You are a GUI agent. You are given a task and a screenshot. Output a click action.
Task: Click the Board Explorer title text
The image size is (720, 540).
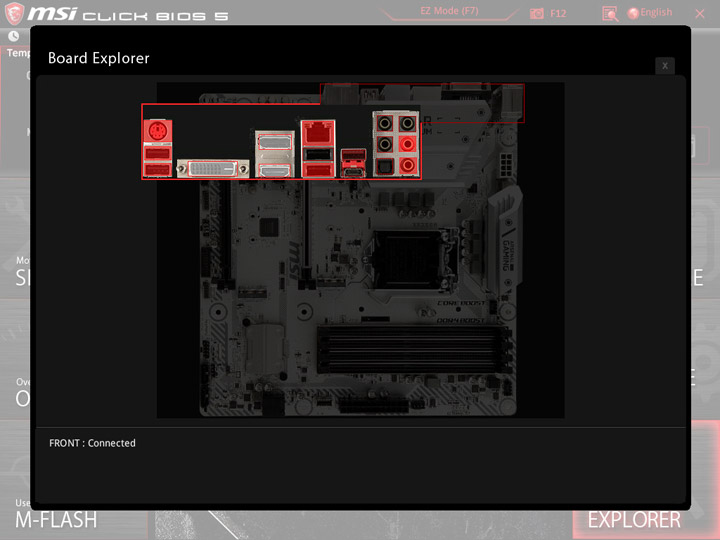[99, 58]
